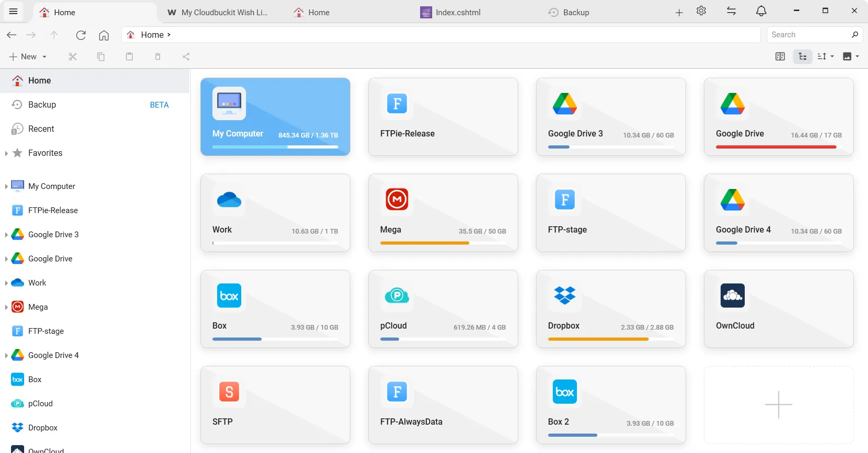Expand Work tree node

pos(6,283)
